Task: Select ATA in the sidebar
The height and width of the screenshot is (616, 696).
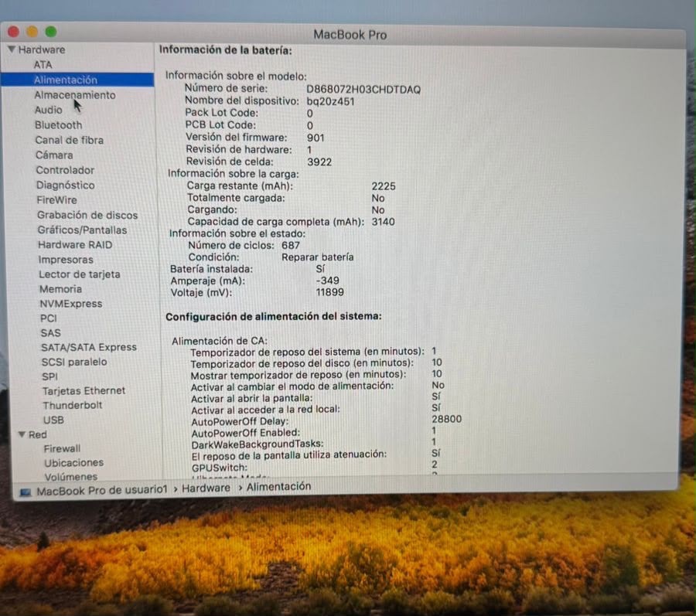Action: click(x=43, y=65)
